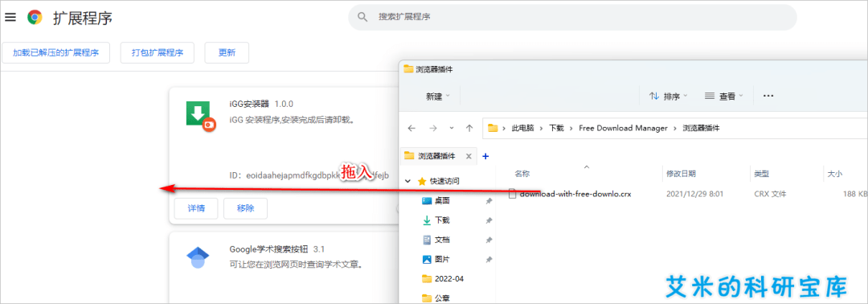The width and height of the screenshot is (868, 304).
Task: Click the 更新 button
Action: (227, 52)
